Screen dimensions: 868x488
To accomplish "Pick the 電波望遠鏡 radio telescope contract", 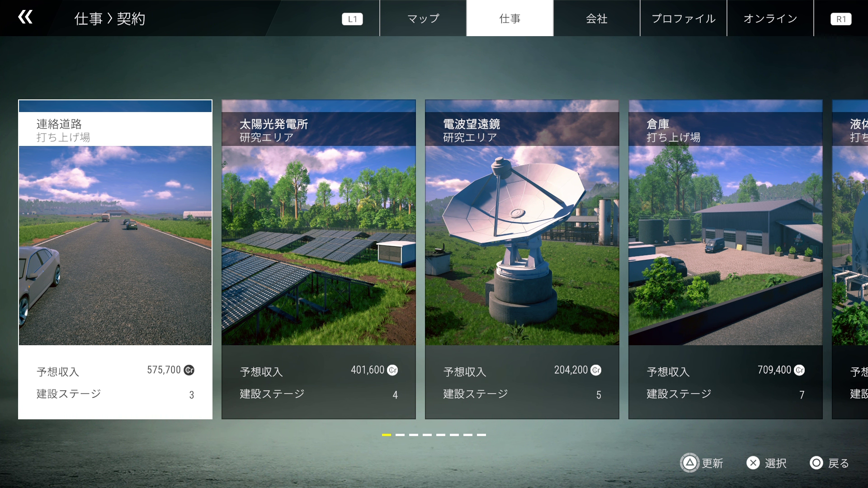I will pos(522,259).
